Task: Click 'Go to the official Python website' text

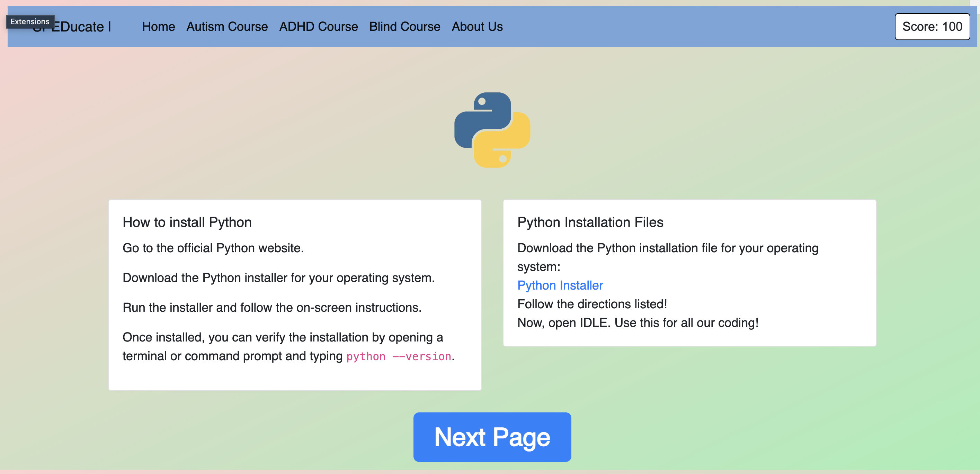Action: click(213, 248)
